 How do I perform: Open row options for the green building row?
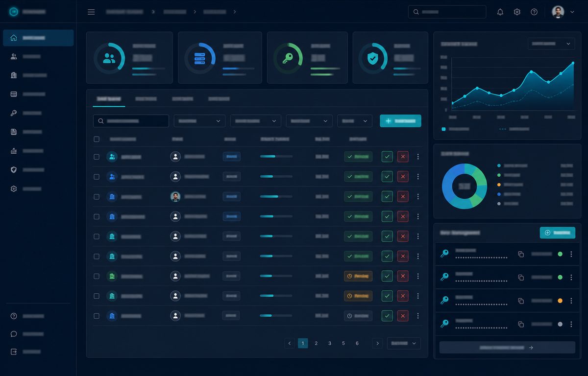coord(418,276)
